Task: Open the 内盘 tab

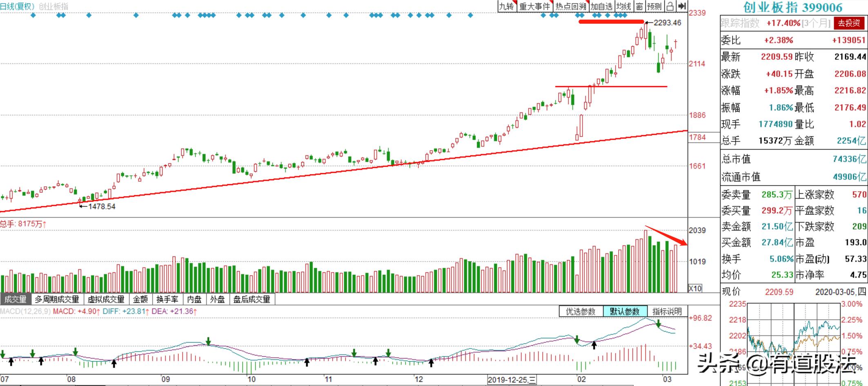Action: (194, 299)
